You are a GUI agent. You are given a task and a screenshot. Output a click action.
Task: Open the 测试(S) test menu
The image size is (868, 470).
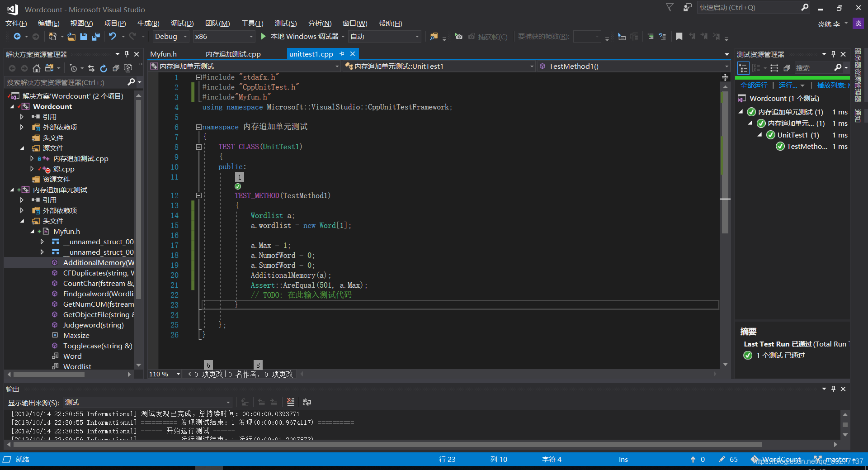[286, 24]
